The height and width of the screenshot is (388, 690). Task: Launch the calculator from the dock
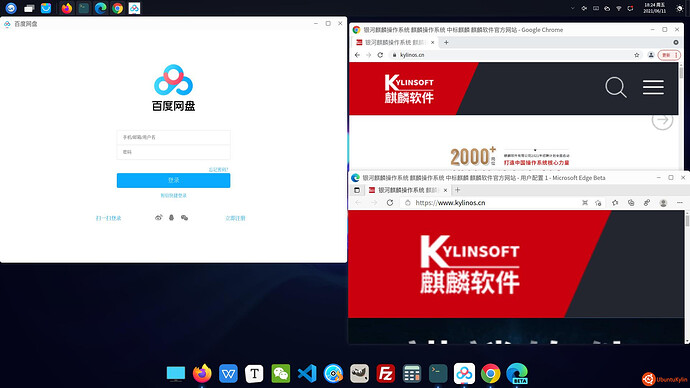point(412,373)
